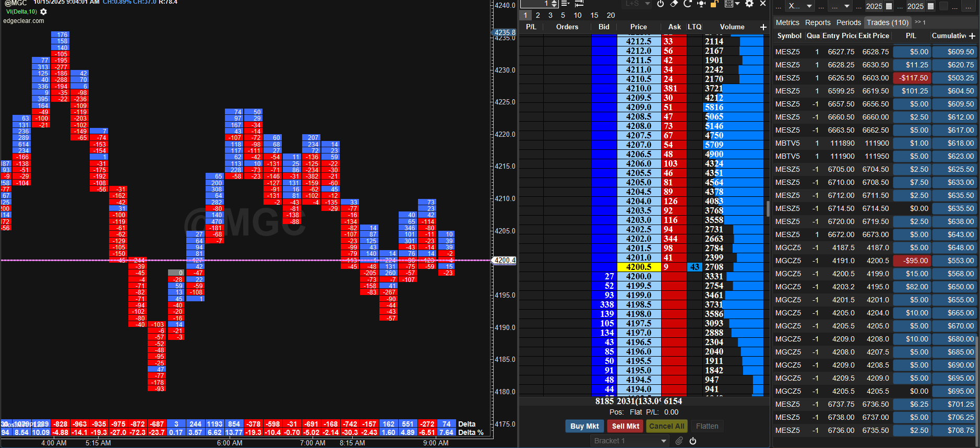Click the order quantity input field
980x448 pixels.
[535, 4]
